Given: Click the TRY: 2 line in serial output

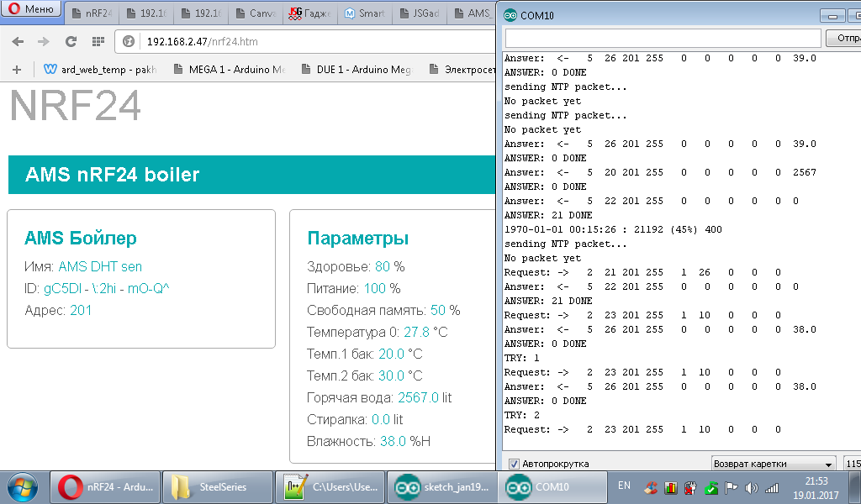Looking at the screenshot, I should (x=521, y=415).
